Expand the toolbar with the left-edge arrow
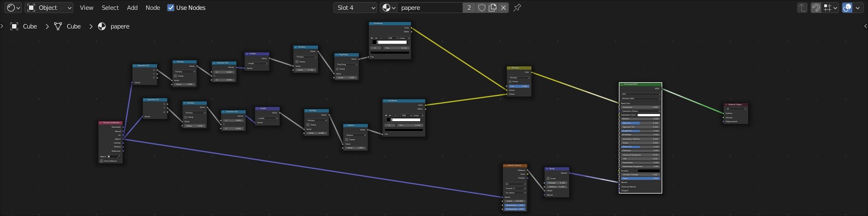Image resolution: width=868 pixels, height=216 pixels. [2, 26]
